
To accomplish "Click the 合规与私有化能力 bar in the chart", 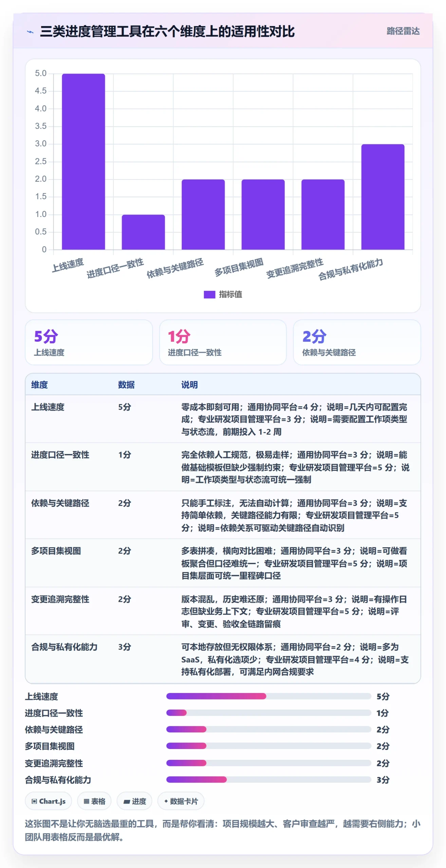I will [383, 197].
